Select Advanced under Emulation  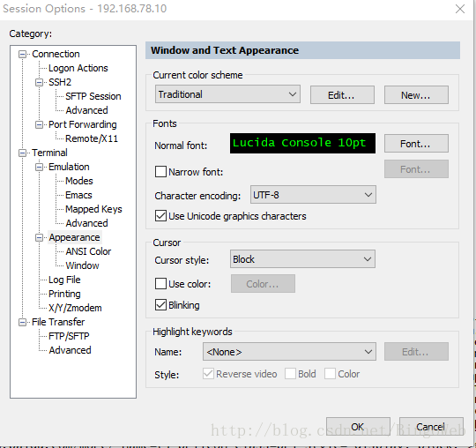click(x=86, y=223)
